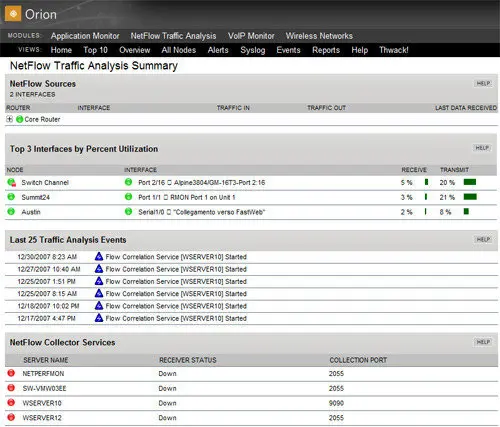Open the Application Monitor module

pos(85,36)
